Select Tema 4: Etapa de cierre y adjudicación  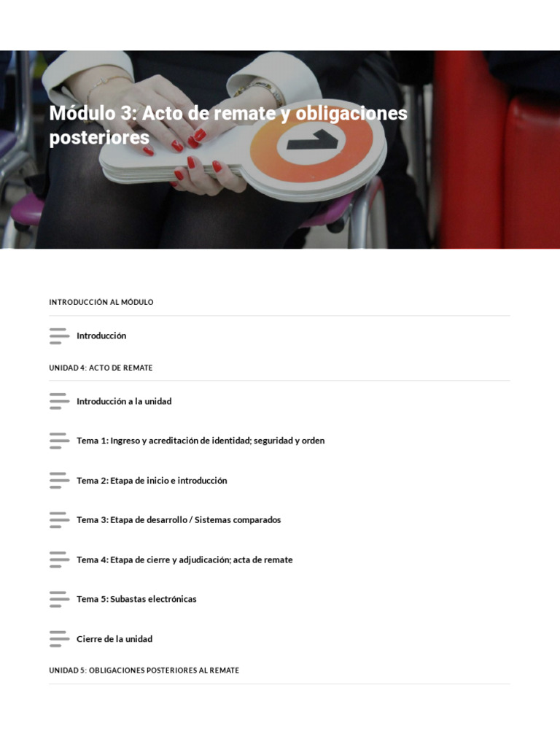pyautogui.click(x=184, y=560)
